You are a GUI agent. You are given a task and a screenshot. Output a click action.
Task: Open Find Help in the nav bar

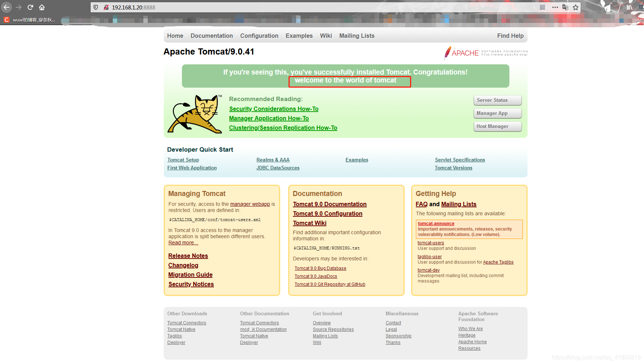[x=510, y=36]
